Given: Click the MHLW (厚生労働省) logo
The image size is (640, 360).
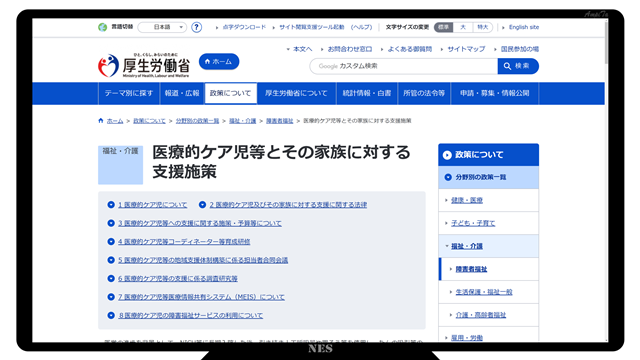Looking at the screenshot, I should point(144,65).
